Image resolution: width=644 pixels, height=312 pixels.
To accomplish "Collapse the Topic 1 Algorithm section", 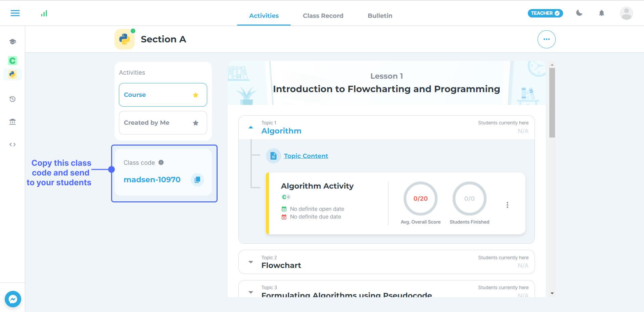I will tap(251, 127).
